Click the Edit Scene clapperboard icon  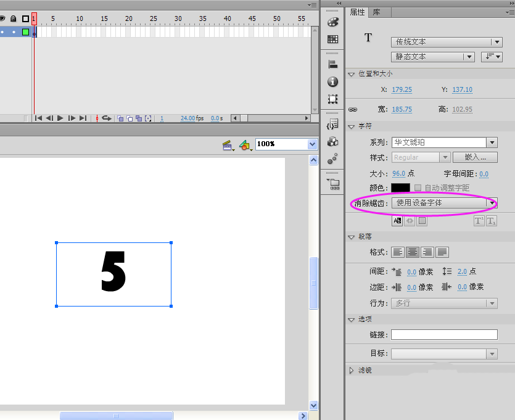(228, 145)
